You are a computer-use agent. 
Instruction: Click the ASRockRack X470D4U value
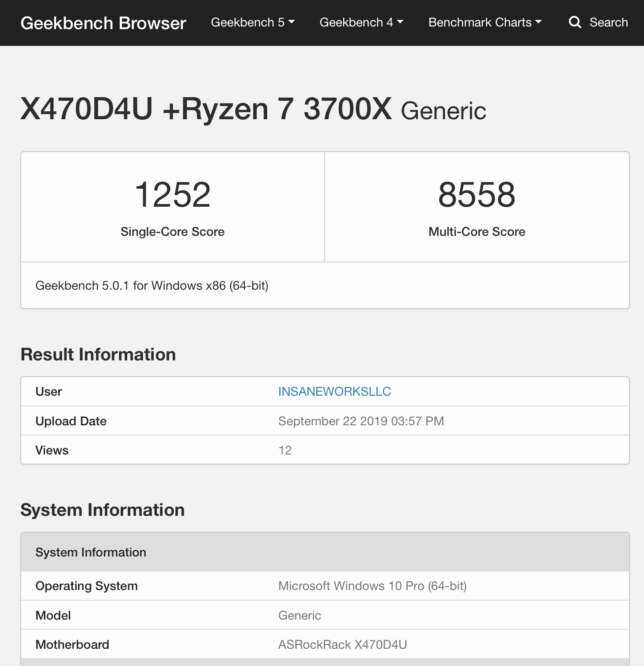[x=342, y=644]
